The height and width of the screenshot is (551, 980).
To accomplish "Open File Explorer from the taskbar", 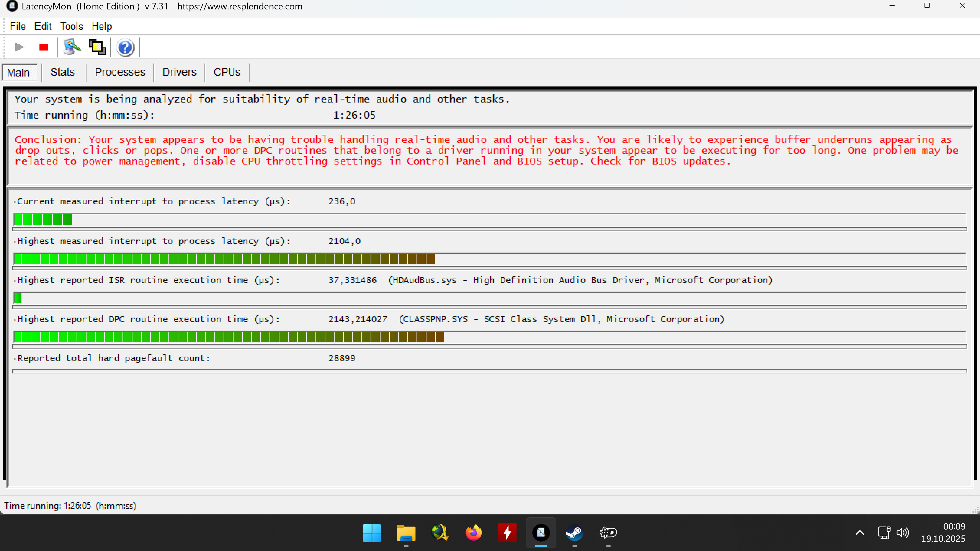I will pyautogui.click(x=406, y=533).
